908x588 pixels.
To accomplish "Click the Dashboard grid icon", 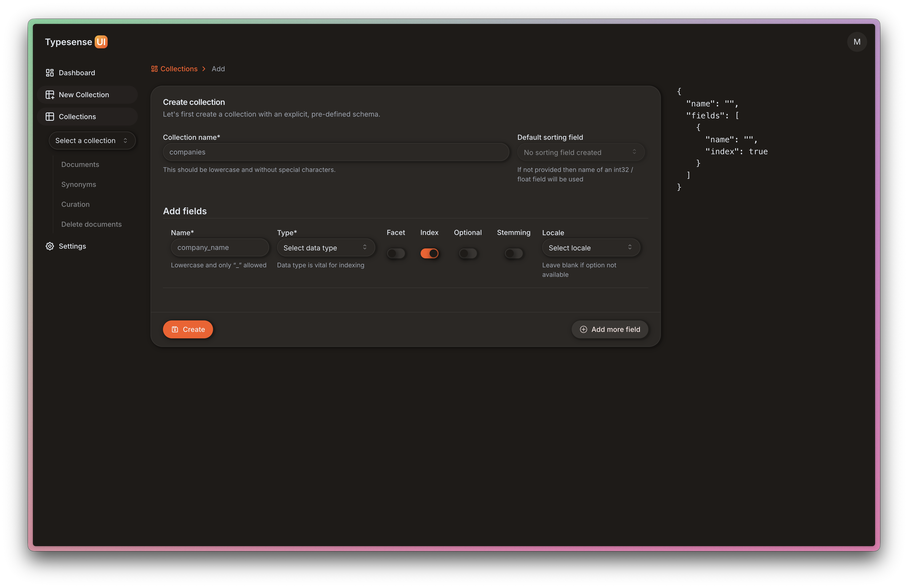I will pos(50,73).
